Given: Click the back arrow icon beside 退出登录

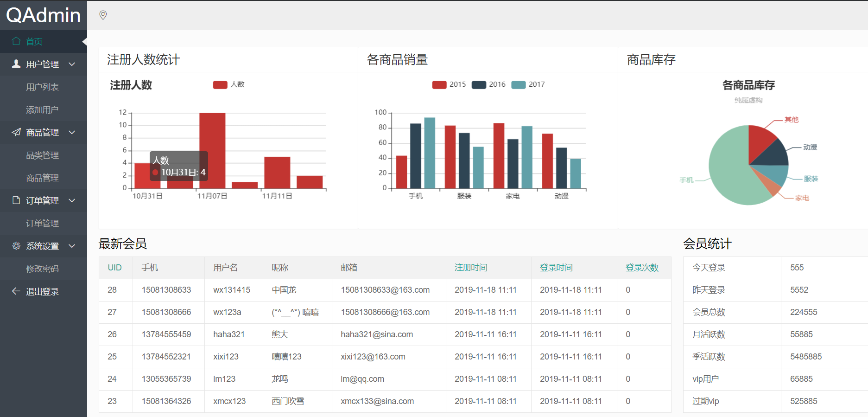Looking at the screenshot, I should click(16, 291).
